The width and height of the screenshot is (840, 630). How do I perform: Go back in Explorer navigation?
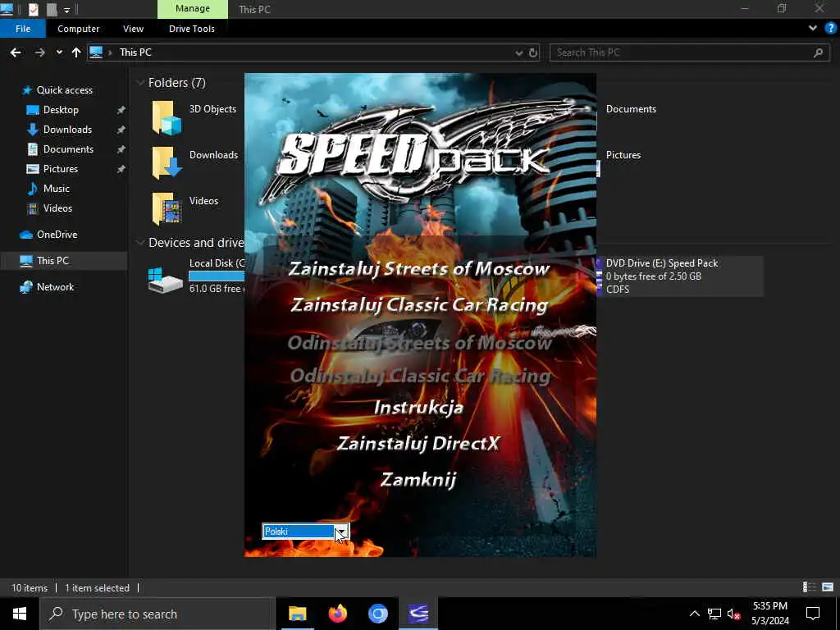[16, 52]
